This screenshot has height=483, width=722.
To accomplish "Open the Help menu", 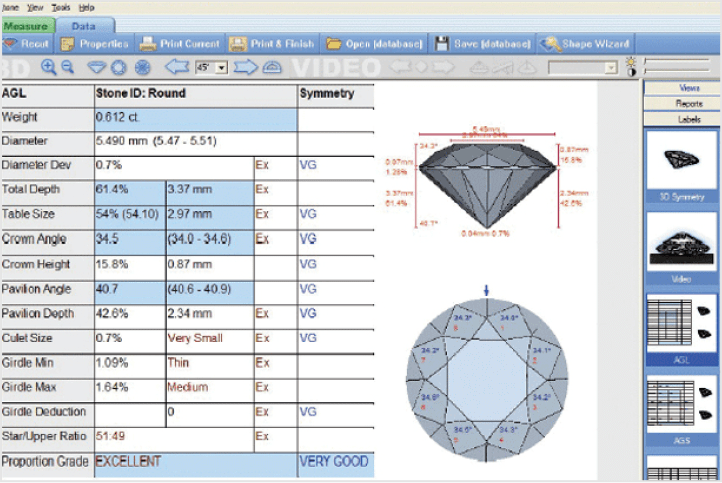I will coord(86,6).
